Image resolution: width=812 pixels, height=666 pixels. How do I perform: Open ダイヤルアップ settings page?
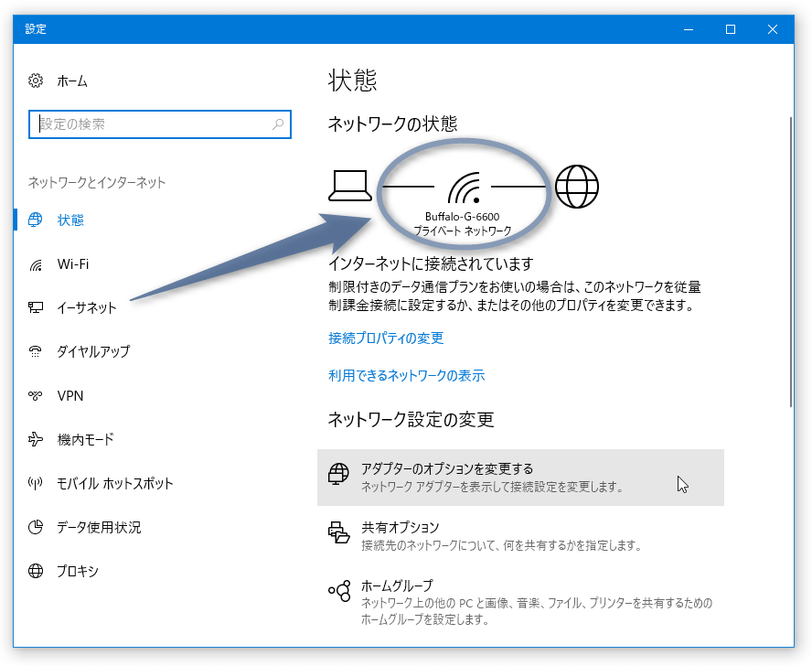tap(93, 352)
